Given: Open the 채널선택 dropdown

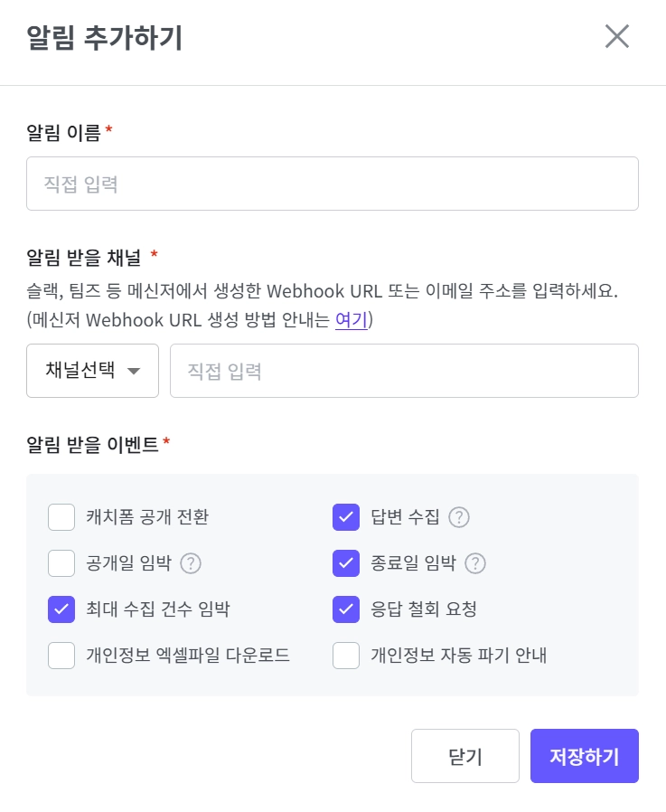Looking at the screenshot, I should point(92,371).
